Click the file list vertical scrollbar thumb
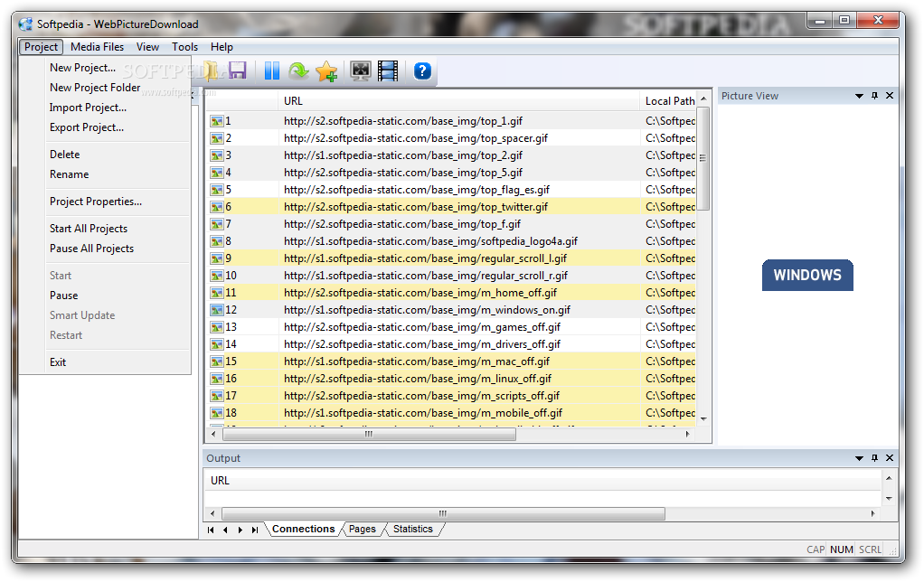 pos(703,158)
